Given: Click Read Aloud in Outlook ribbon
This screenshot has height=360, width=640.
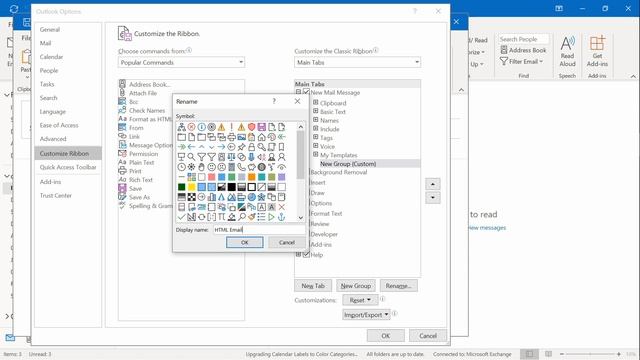Looking at the screenshot, I should [567, 52].
